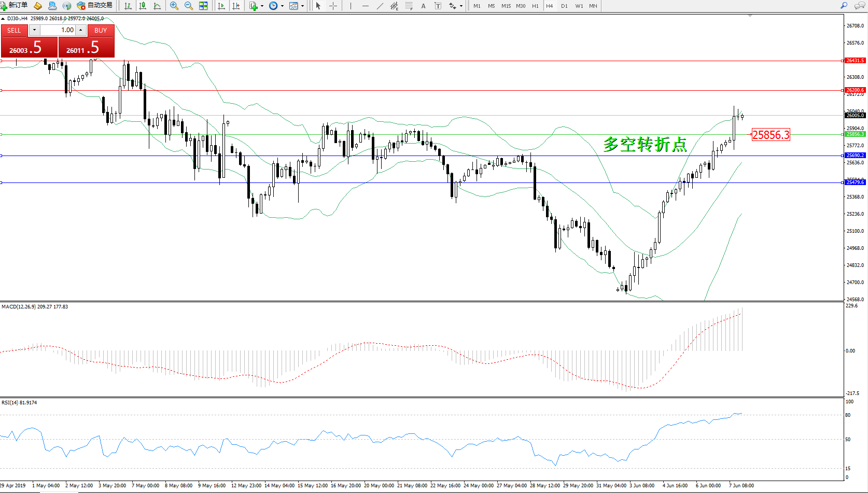Image resolution: width=868 pixels, height=493 pixels.
Task: Toggle the AutoTrading (自动交易) button
Action: point(95,6)
